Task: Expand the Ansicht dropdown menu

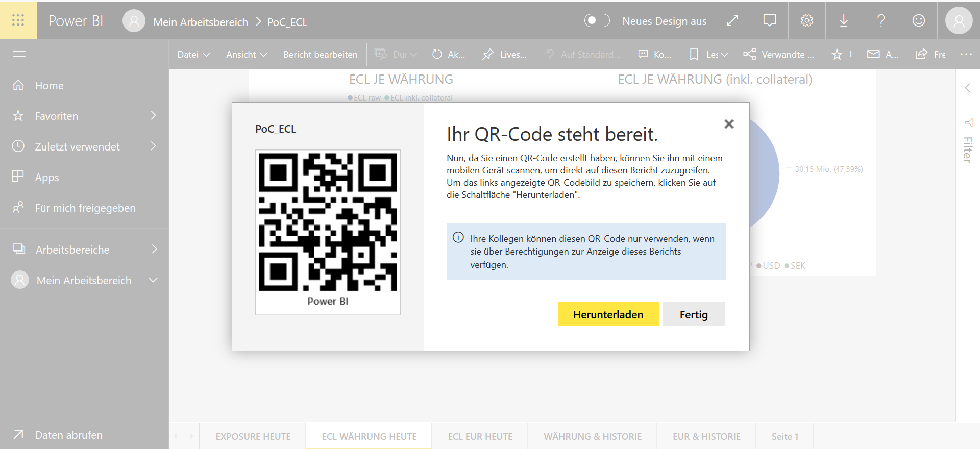Action: point(247,54)
